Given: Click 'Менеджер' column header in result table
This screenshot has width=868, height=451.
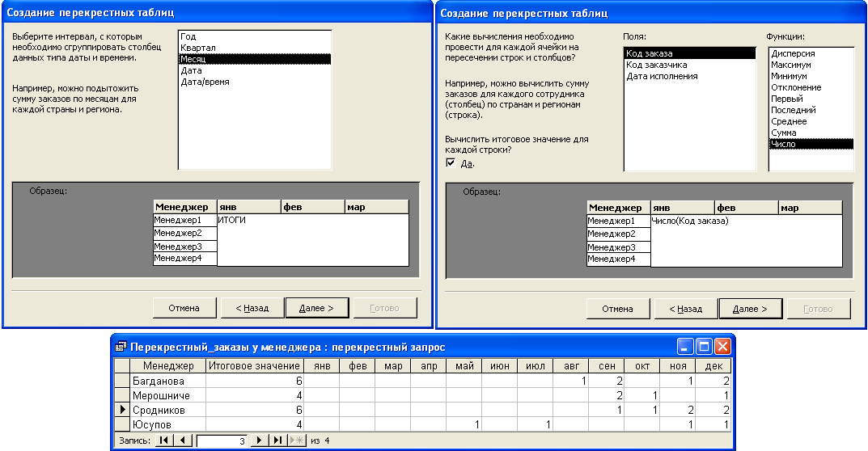Looking at the screenshot, I should 167,366.
